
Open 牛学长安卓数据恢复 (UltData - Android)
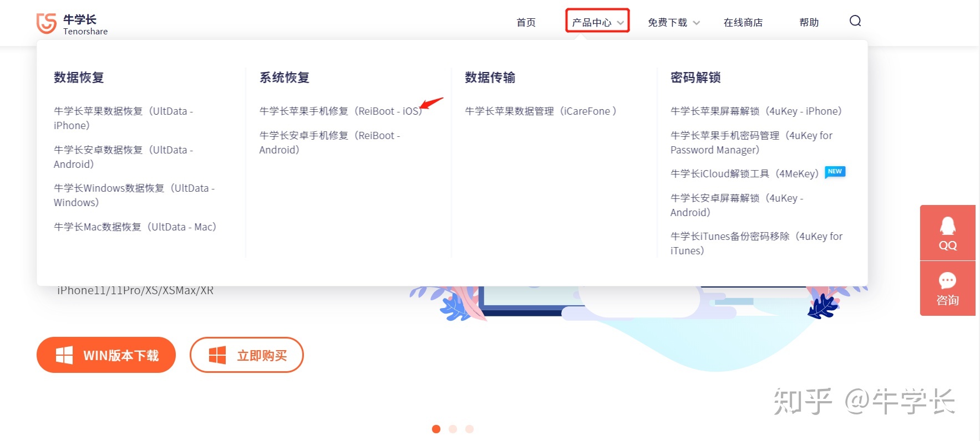[x=124, y=157]
